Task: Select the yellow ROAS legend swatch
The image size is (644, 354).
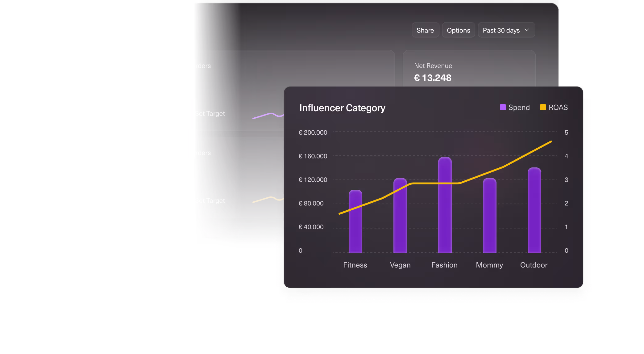Action: 542,107
